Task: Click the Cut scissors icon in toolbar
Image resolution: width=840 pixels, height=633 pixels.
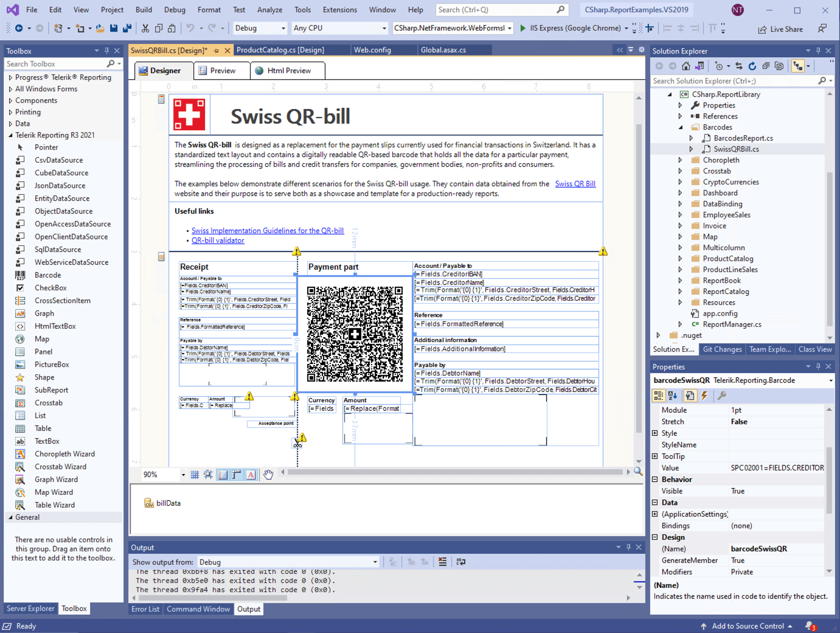Action: (145, 28)
